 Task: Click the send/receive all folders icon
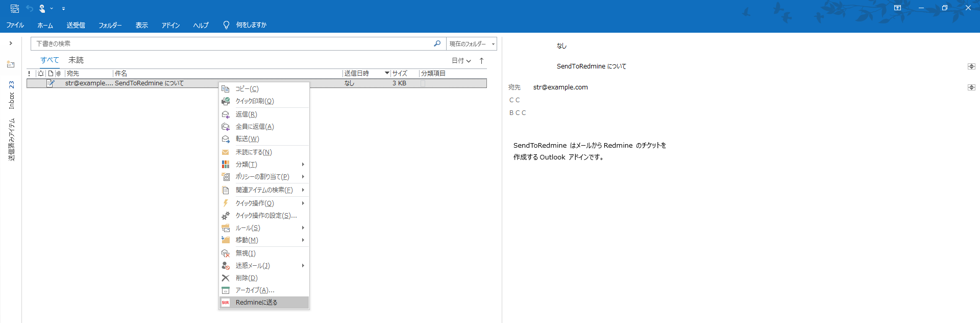[15, 8]
